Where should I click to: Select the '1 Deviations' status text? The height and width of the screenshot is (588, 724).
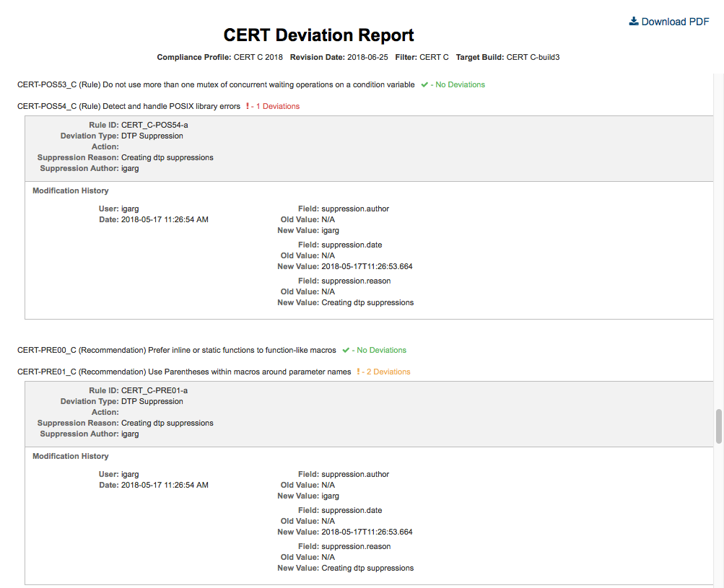(278, 106)
